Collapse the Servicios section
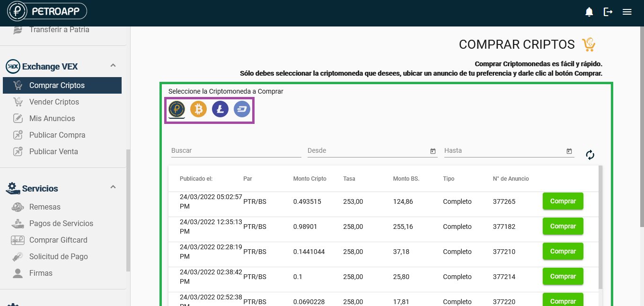Screen dimensions: 644x306 click(x=113, y=187)
